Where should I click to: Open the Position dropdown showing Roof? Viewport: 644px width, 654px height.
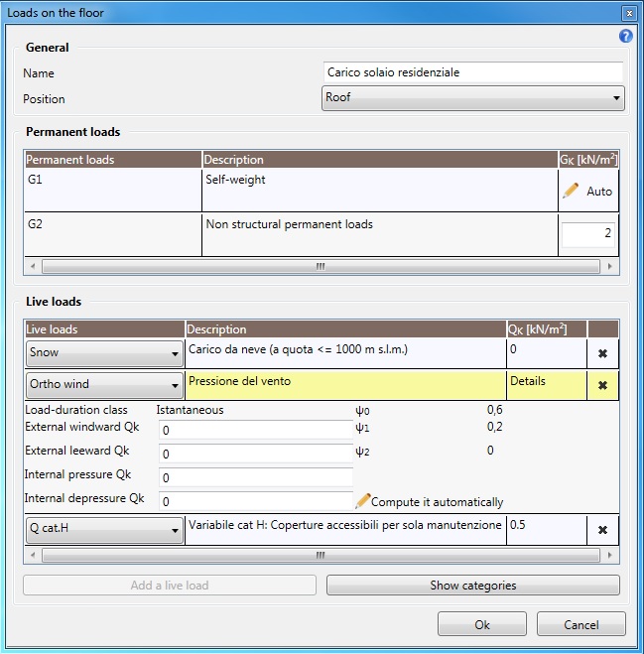pyautogui.click(x=473, y=98)
